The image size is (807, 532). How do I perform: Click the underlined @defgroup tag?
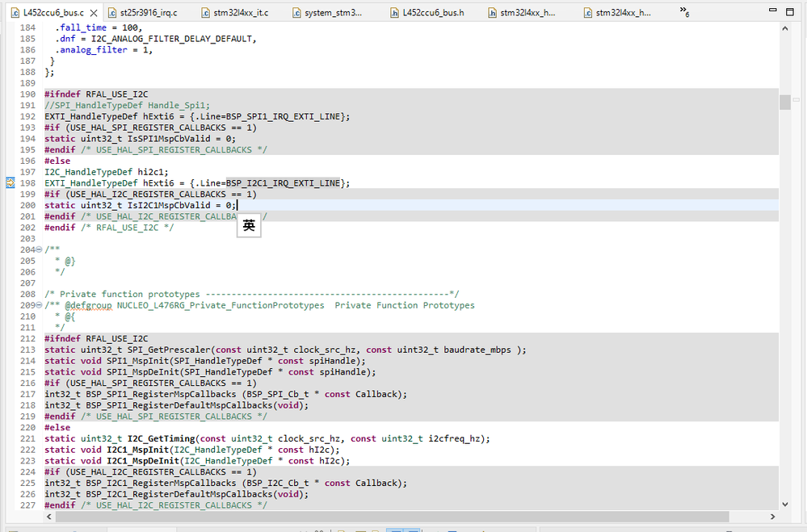tap(89, 306)
